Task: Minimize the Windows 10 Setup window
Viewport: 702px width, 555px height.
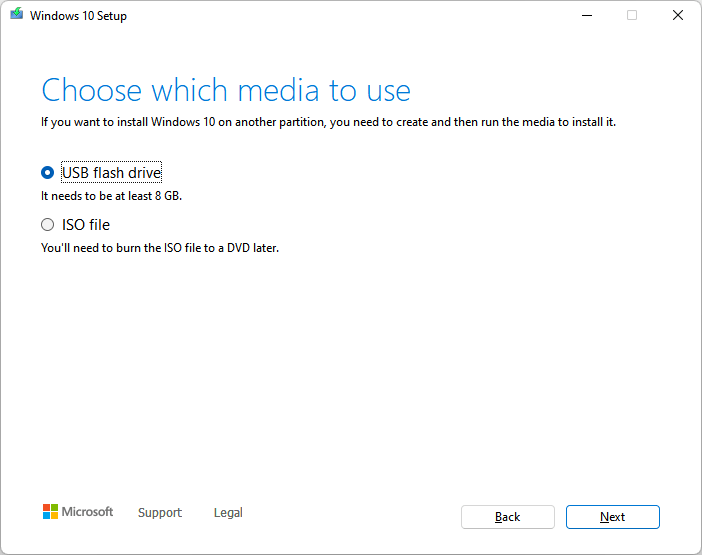Action: coord(586,16)
